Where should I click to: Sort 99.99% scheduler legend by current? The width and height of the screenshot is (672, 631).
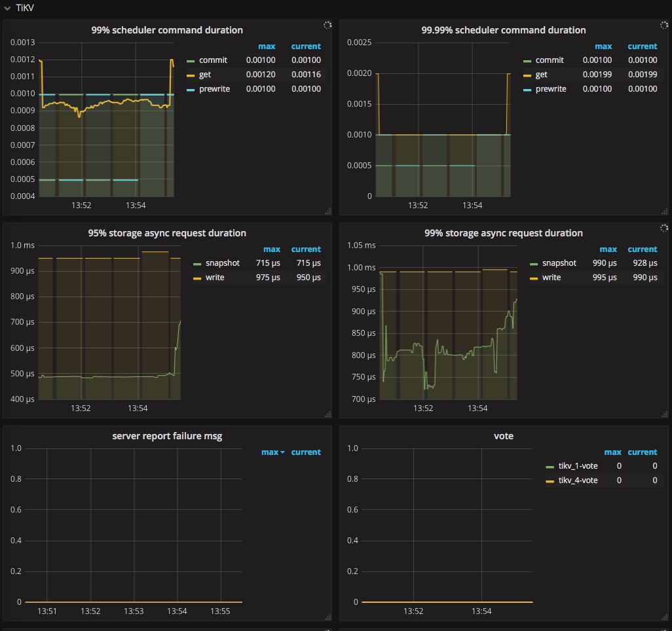[642, 46]
